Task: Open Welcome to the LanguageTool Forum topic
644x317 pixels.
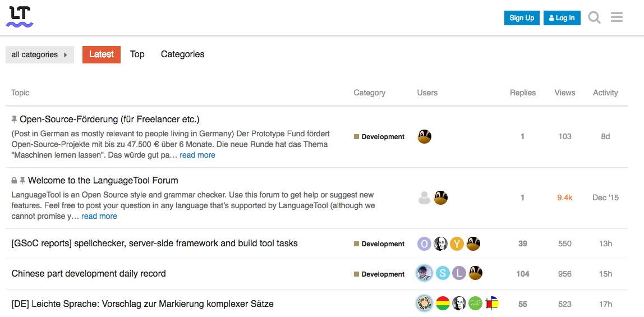Action: pos(103,181)
